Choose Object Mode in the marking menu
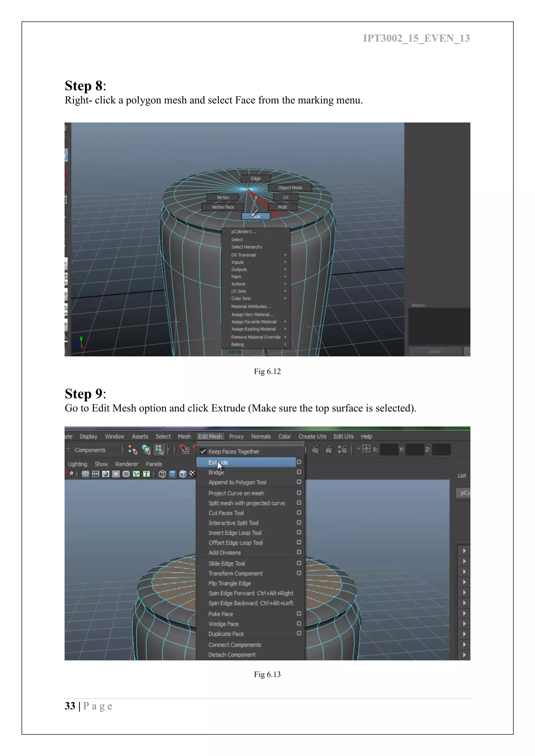Screen dimensions: 535x756 [290, 188]
